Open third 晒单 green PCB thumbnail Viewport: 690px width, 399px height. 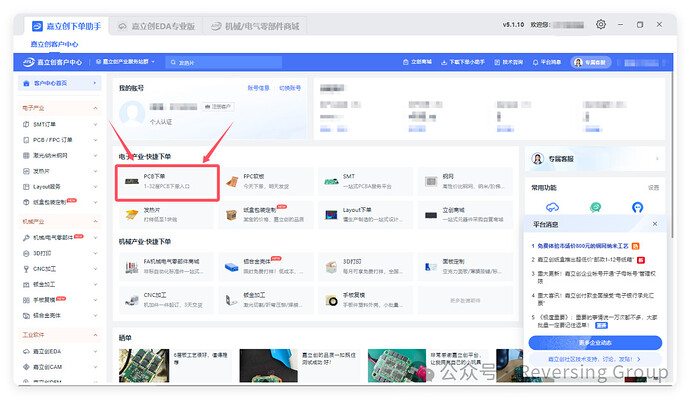(x=396, y=365)
